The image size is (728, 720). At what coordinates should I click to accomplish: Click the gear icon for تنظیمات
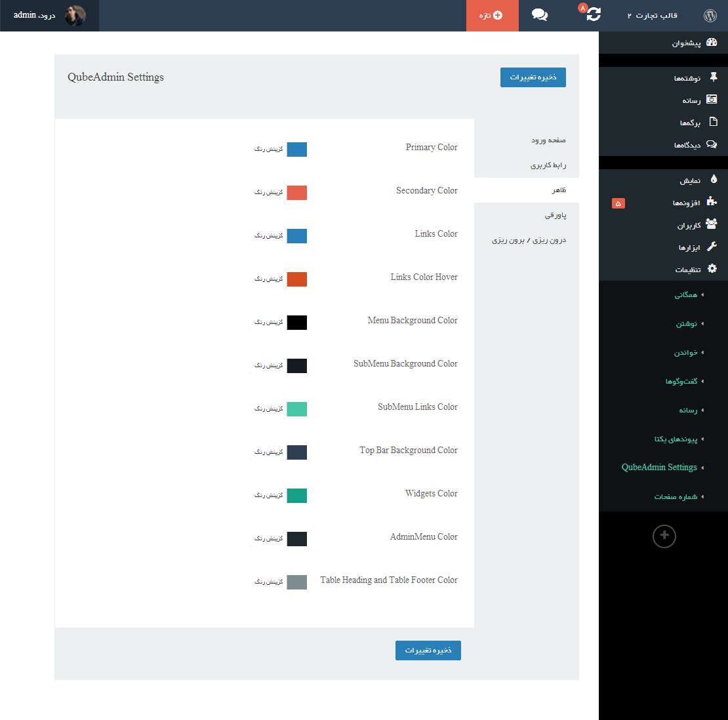point(712,268)
